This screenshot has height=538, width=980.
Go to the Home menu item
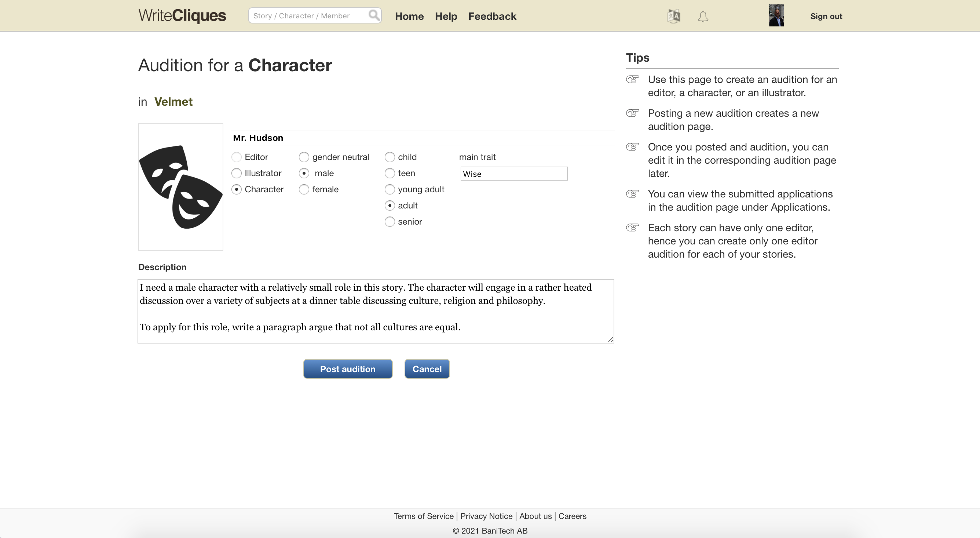[409, 17]
